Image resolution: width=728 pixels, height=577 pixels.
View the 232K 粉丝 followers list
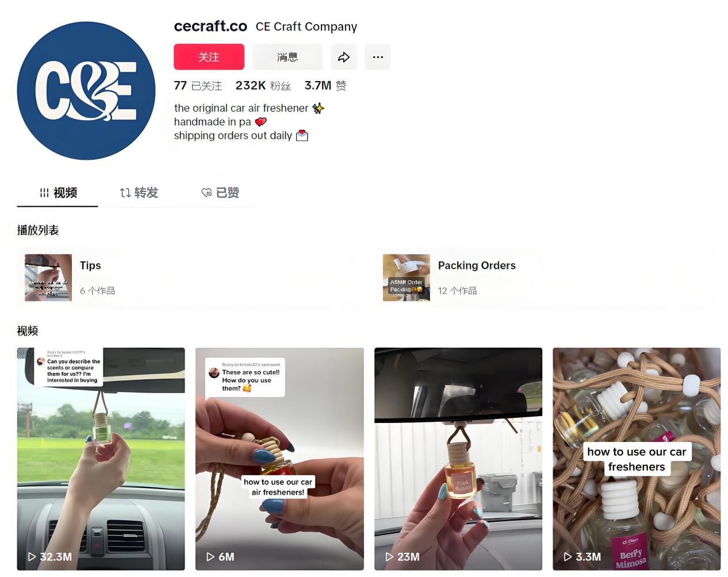click(x=263, y=86)
